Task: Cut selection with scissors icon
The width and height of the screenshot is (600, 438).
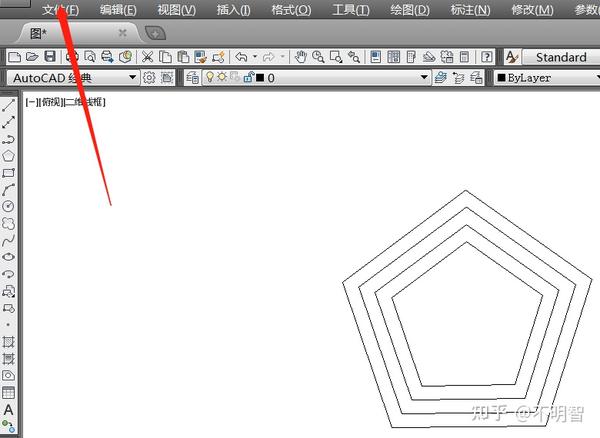Action: (x=147, y=57)
